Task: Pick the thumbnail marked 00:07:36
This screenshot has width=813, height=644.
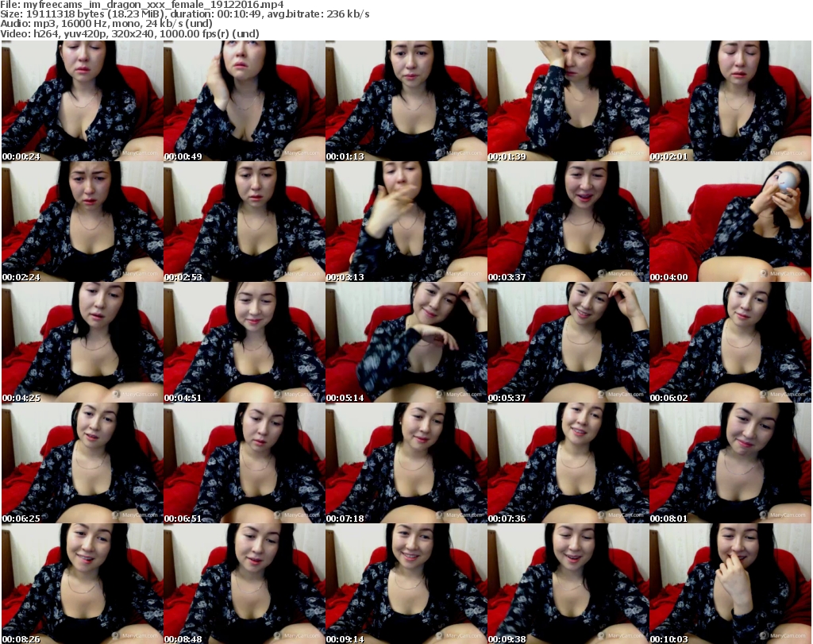Action: 568,463
